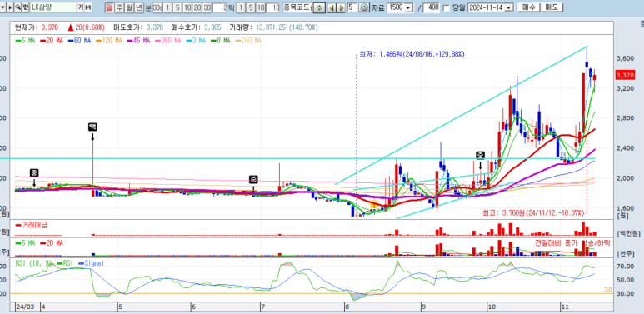Click the 가 button after LK삼양 field

tap(81, 7)
